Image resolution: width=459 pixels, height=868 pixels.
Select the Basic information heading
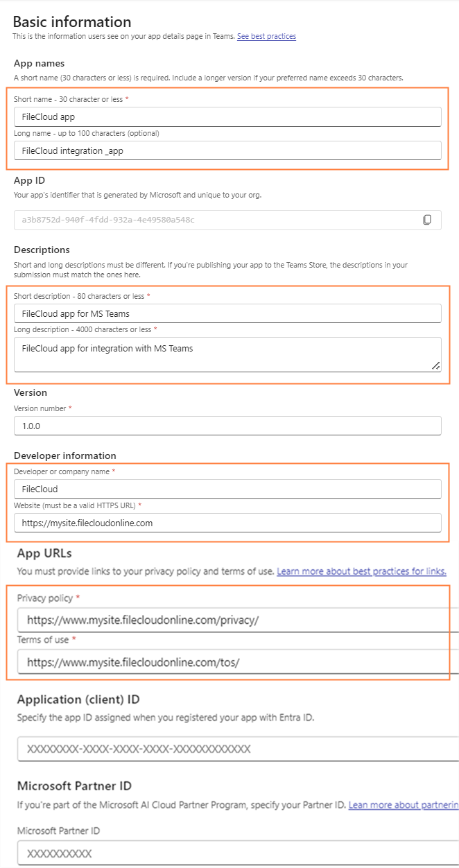pos(72,21)
